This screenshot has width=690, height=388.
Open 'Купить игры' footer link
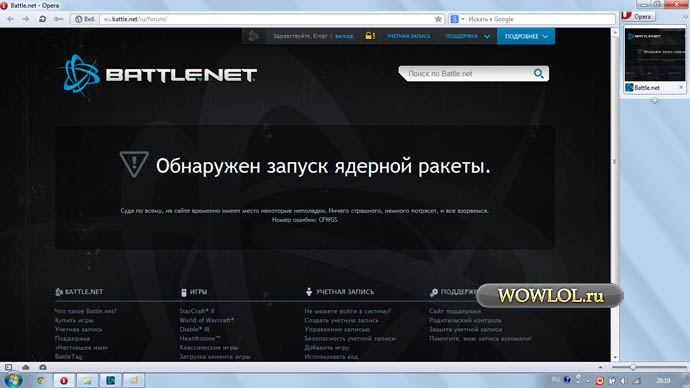[74, 320]
